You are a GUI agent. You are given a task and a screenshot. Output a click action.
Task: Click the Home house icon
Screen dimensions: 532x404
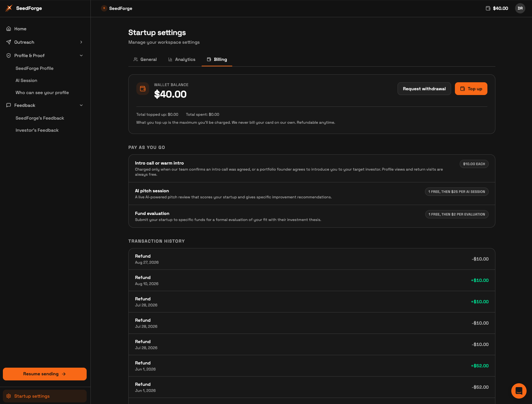(x=9, y=29)
